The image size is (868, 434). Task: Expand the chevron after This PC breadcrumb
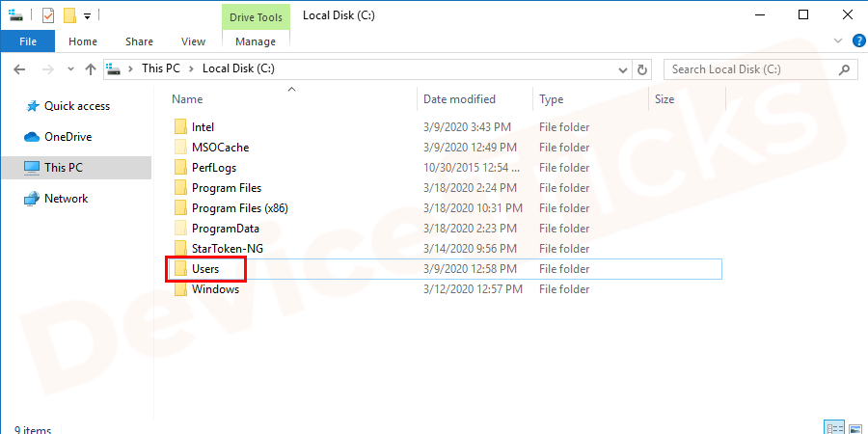[x=191, y=68]
